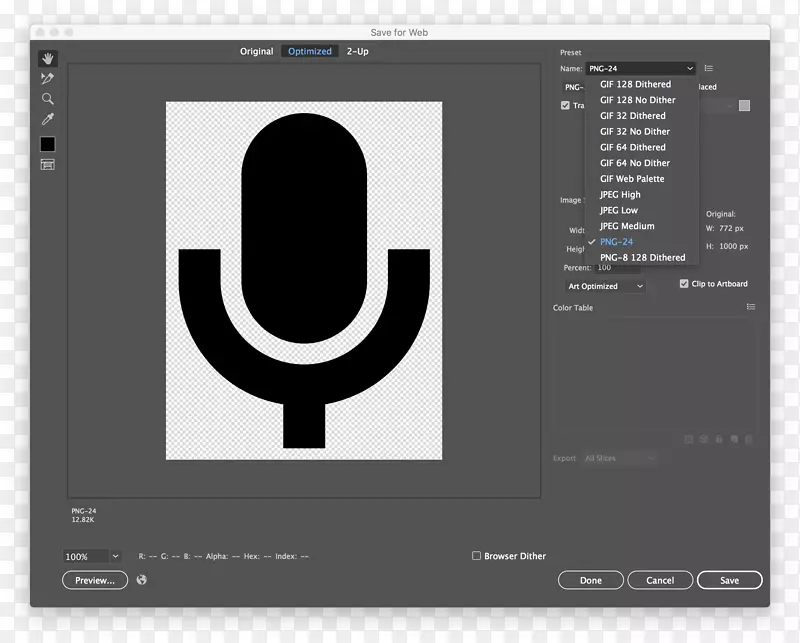Switch to the 2-Up tab
The image size is (800, 643).
(357, 51)
